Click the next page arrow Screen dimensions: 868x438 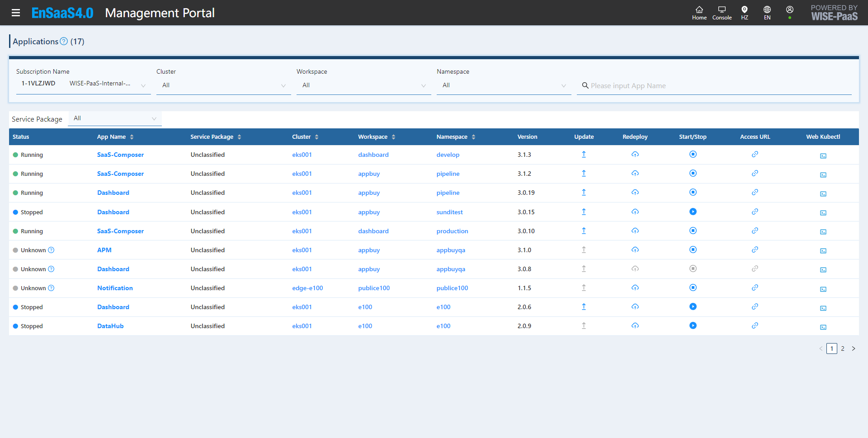pos(853,349)
